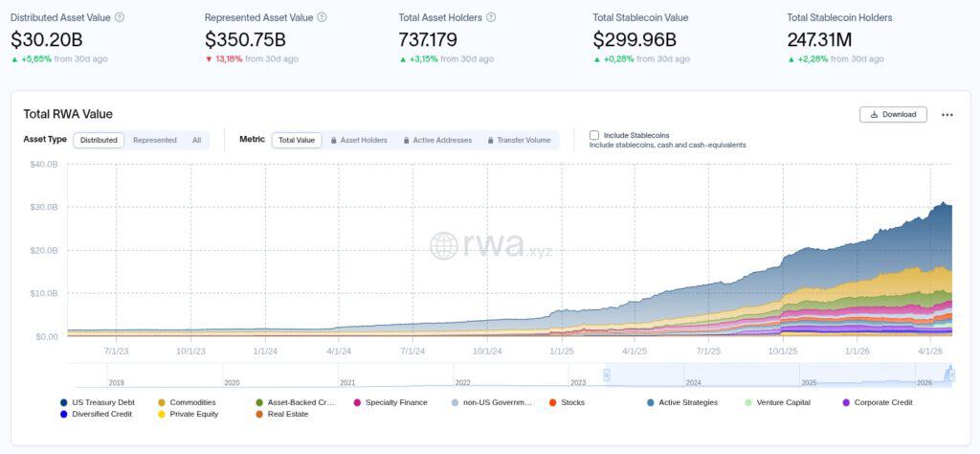Screen dimensions: 980x454
Task: Click the lock icon on Active Addresses
Action: click(407, 140)
